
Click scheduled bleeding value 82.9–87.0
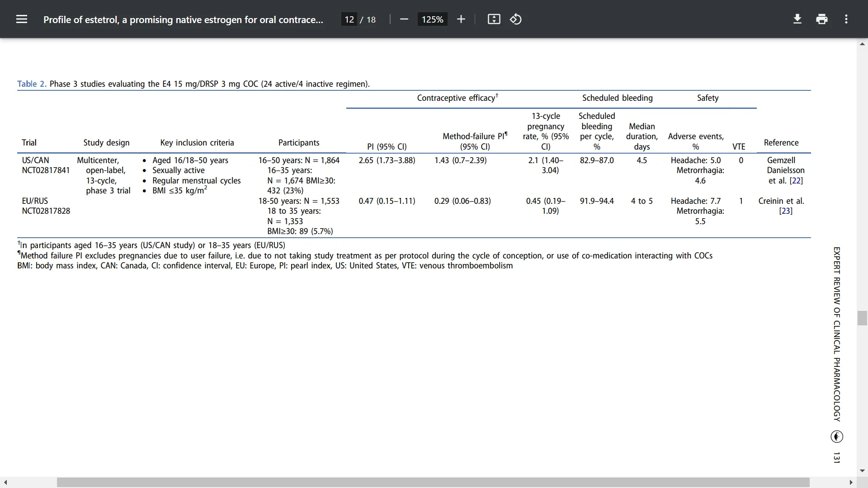click(597, 160)
